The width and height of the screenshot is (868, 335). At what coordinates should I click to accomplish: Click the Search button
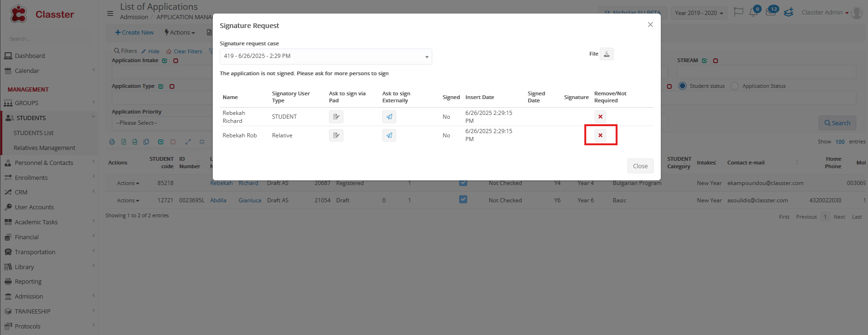pos(837,123)
